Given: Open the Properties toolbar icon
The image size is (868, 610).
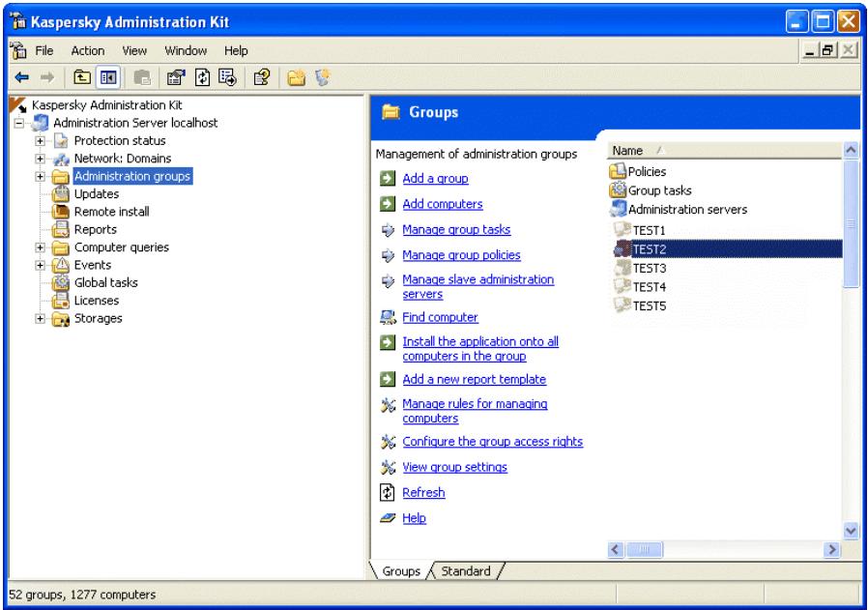Looking at the screenshot, I should pos(176,77).
